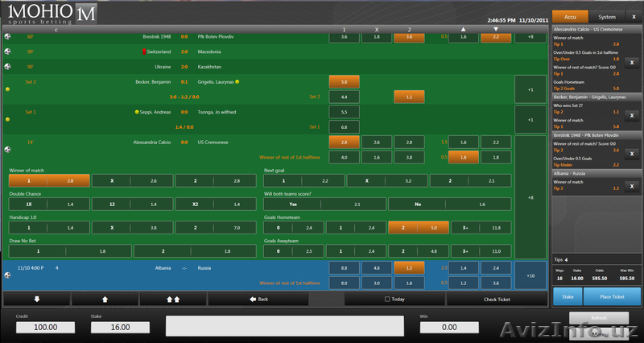Viewport: 644px width, 343px height.
Task: Remove Becker - Grigelis bet from ticket
Action: 630,116
